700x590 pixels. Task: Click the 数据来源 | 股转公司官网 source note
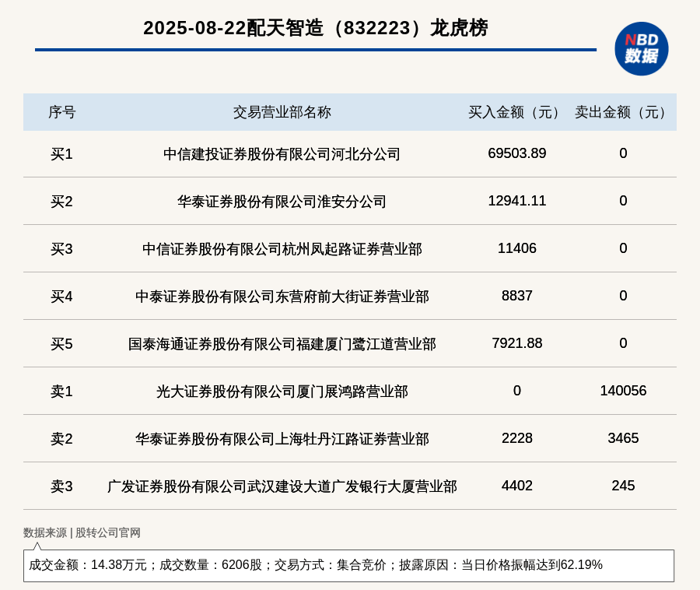coord(82,532)
